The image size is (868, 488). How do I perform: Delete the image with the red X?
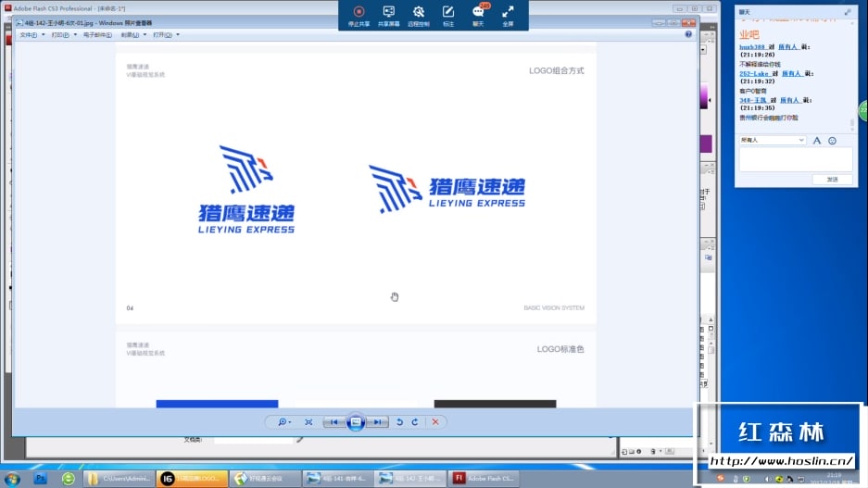coord(435,422)
